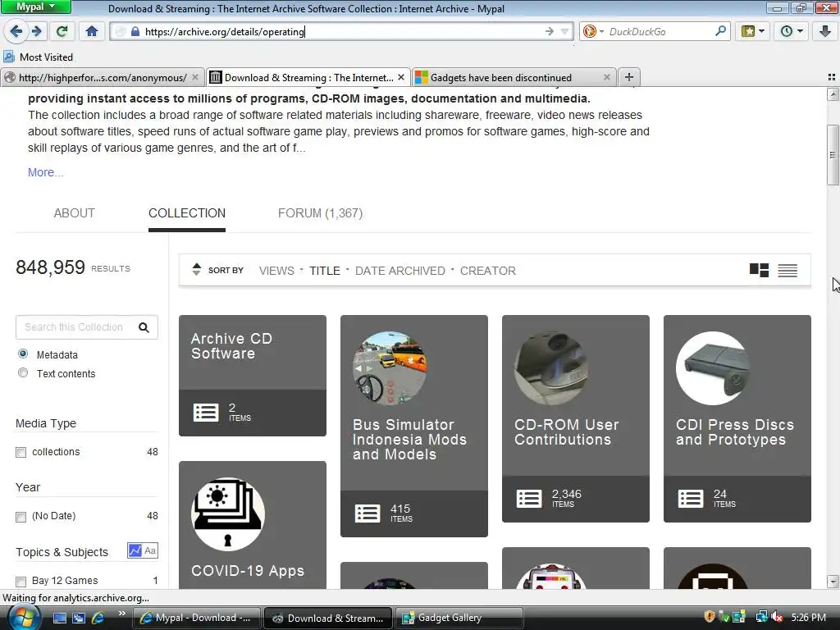Image resolution: width=840 pixels, height=630 pixels.
Task: Reload the current page
Action: pos(62,32)
